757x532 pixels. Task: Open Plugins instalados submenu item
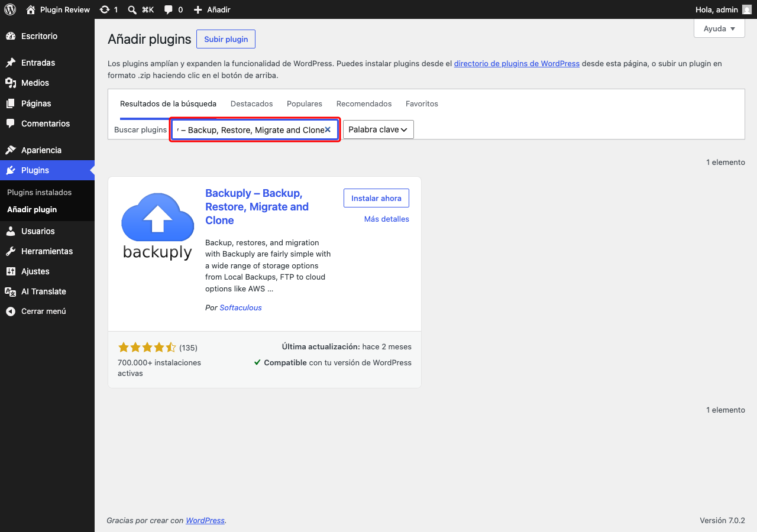(40, 193)
